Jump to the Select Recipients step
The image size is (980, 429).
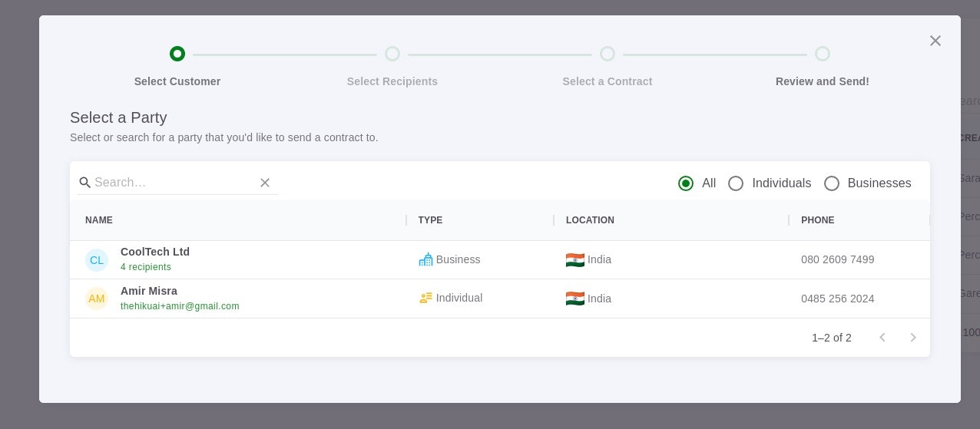click(x=392, y=54)
